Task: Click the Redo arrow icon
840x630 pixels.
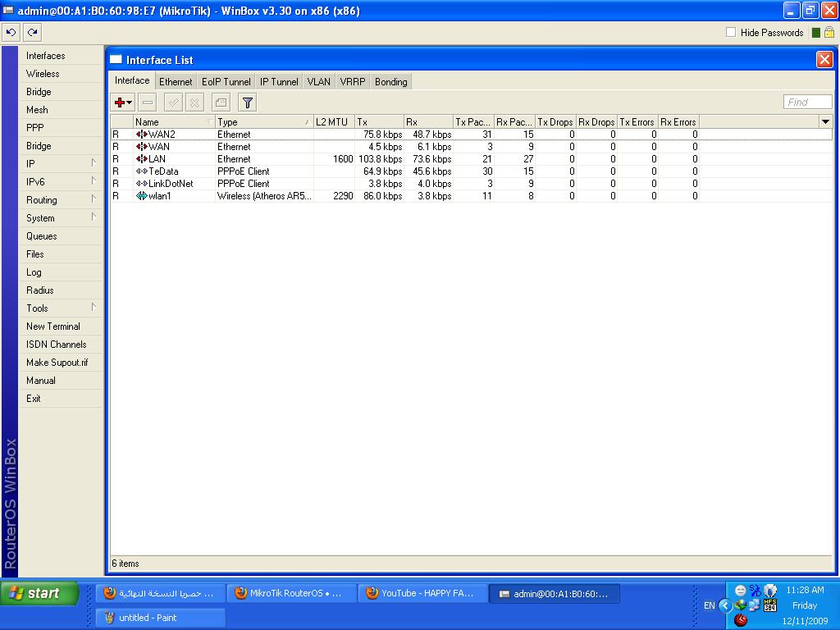Action: (33, 32)
